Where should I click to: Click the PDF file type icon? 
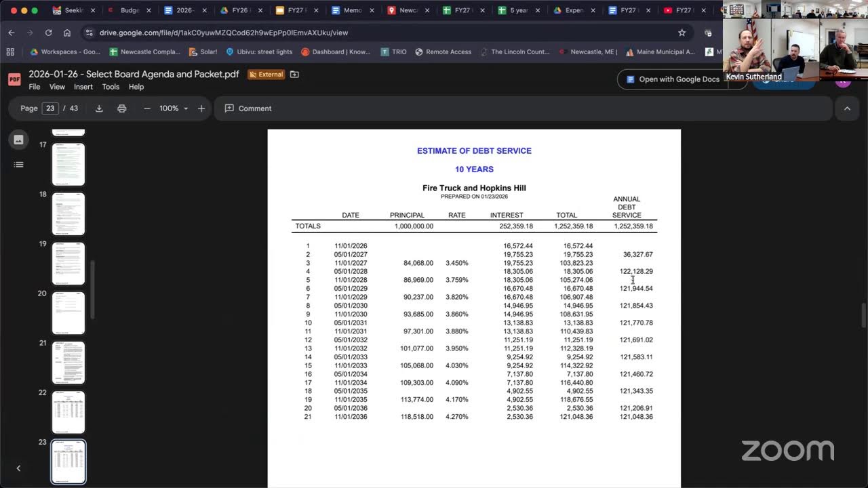click(x=14, y=79)
